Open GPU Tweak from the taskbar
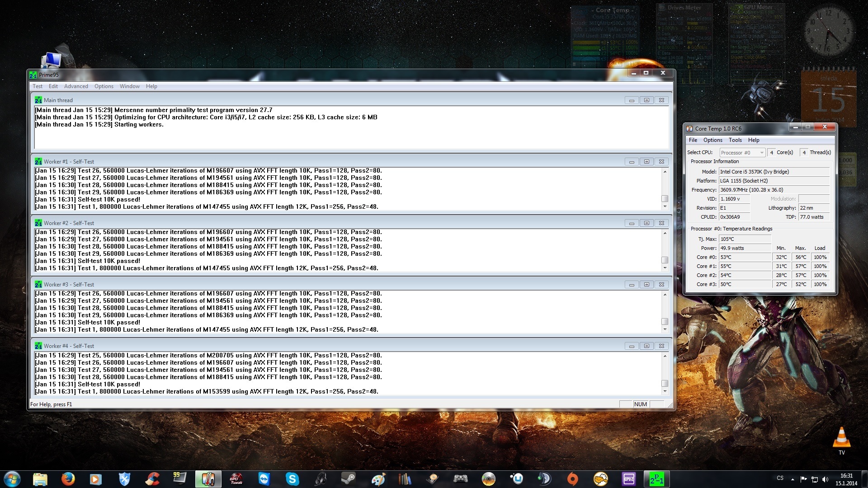Image resolution: width=868 pixels, height=488 pixels. click(236, 479)
